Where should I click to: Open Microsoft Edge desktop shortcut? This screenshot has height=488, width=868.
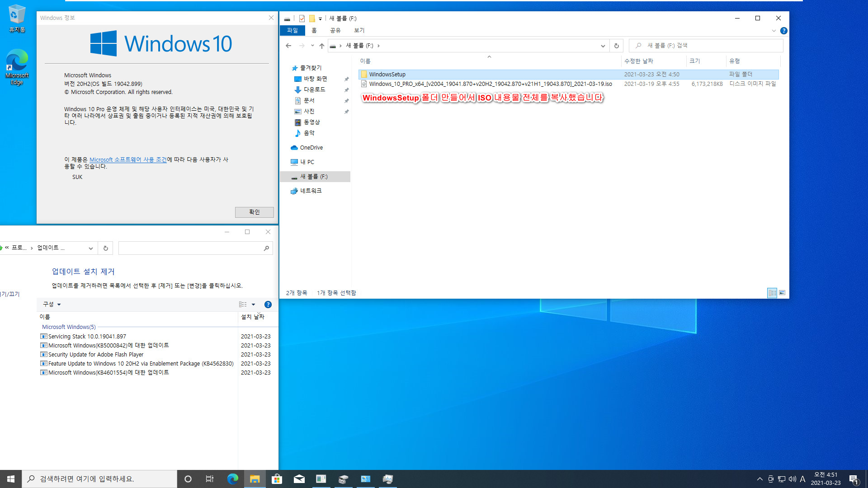pyautogui.click(x=17, y=67)
